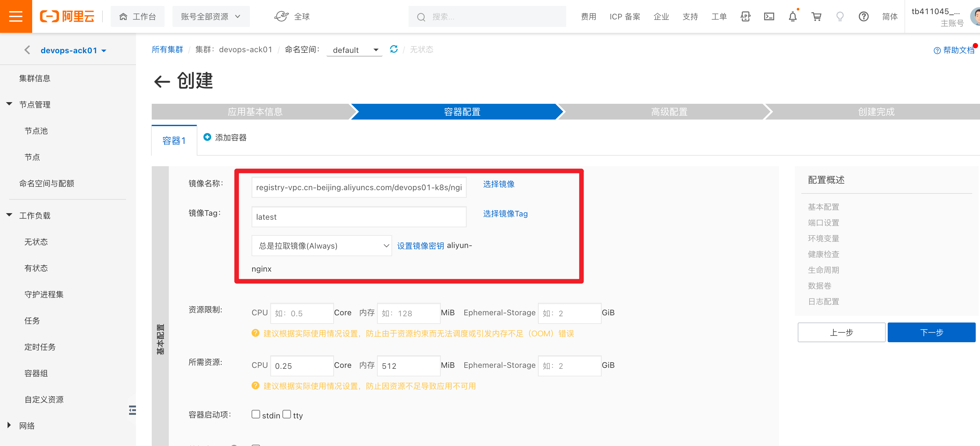Image resolution: width=980 pixels, height=446 pixels.
Task: Click the plus icon to add container
Action: tap(207, 137)
